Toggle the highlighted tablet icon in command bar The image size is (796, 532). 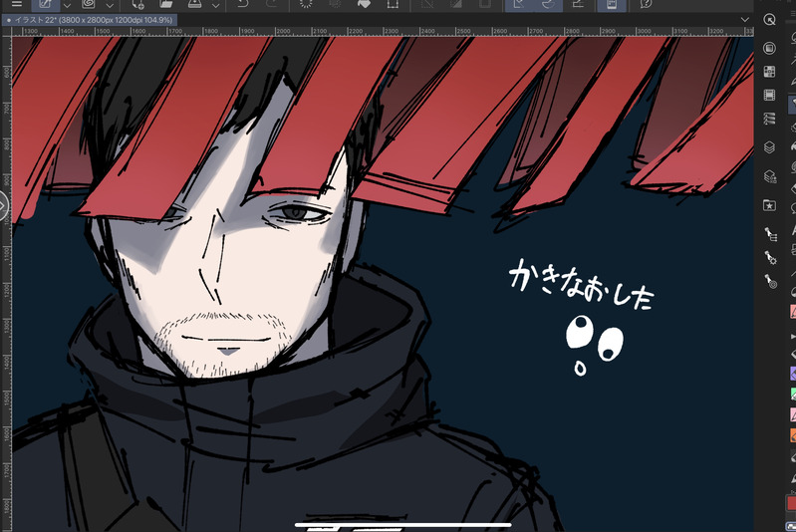point(612,5)
